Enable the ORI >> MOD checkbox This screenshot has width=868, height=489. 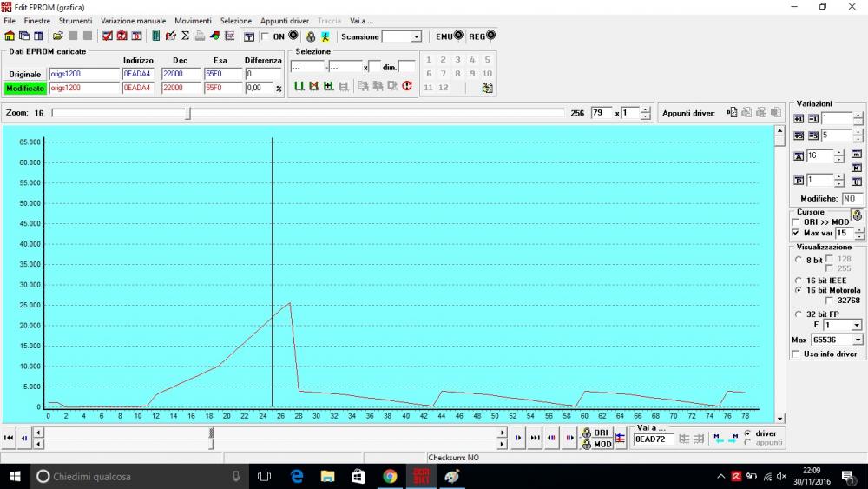(x=796, y=222)
